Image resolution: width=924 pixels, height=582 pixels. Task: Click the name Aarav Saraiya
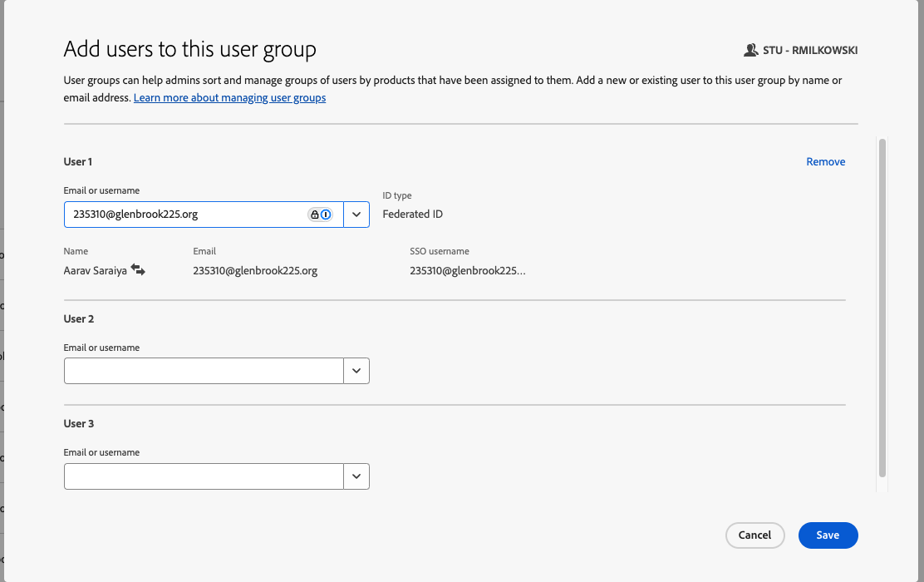tap(96, 271)
